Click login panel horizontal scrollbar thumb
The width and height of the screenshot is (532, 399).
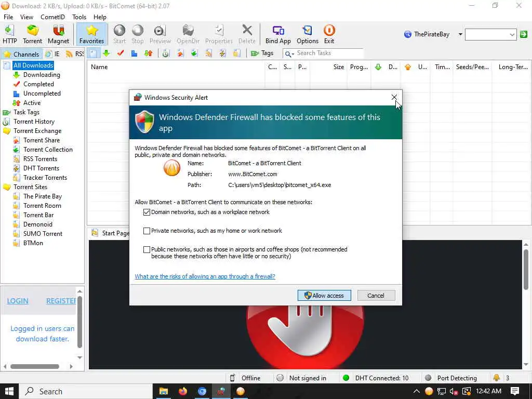[35, 366]
